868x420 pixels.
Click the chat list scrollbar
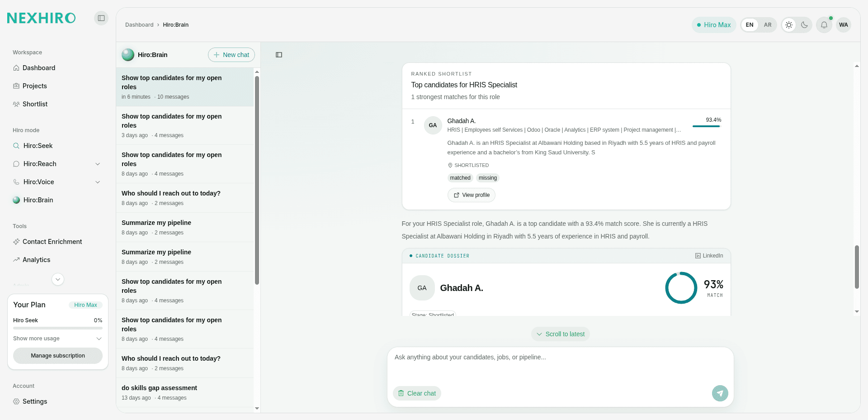point(257,180)
